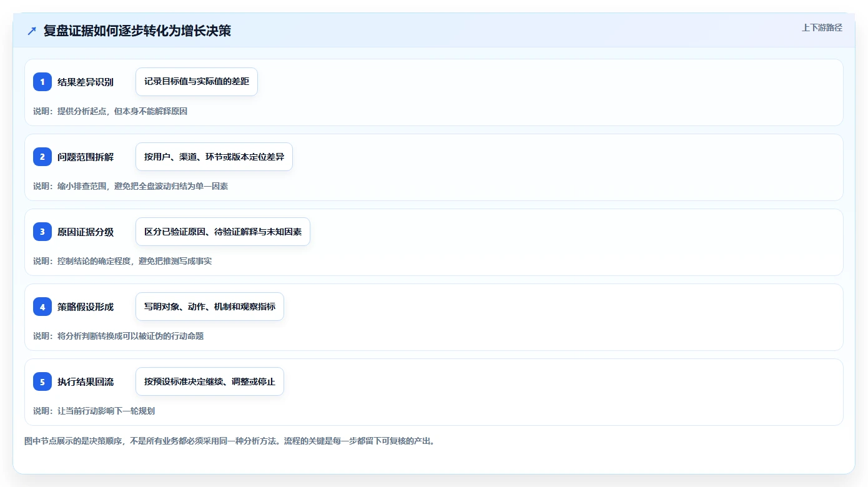868x487 pixels.
Task: Select the step title 原因证据分级
Action: point(86,232)
